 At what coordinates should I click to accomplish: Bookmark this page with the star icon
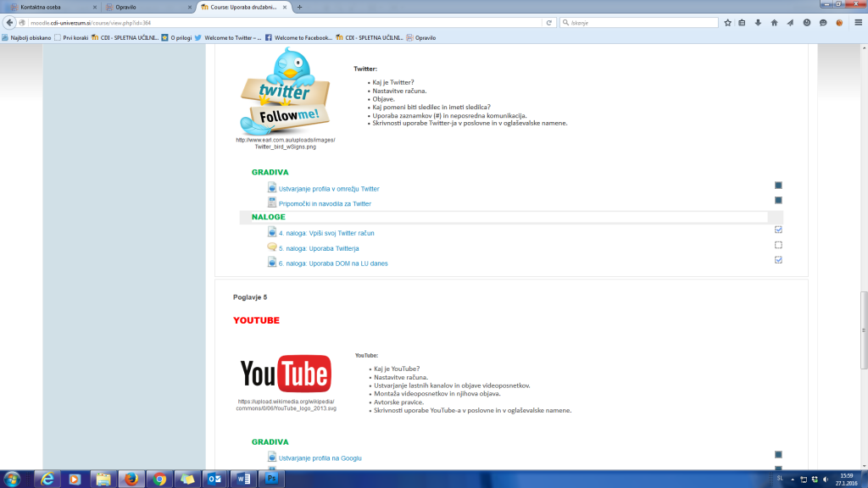coord(727,23)
